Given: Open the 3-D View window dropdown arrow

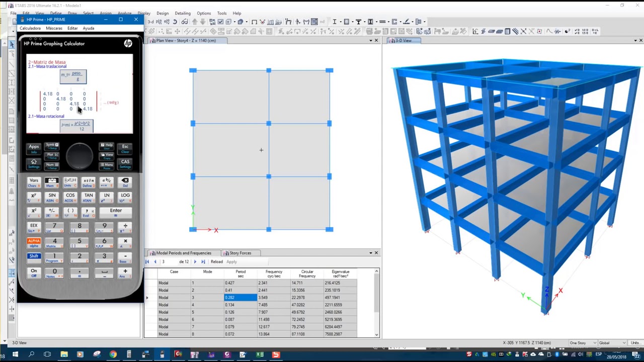Looking at the screenshot, I should tap(635, 40).
